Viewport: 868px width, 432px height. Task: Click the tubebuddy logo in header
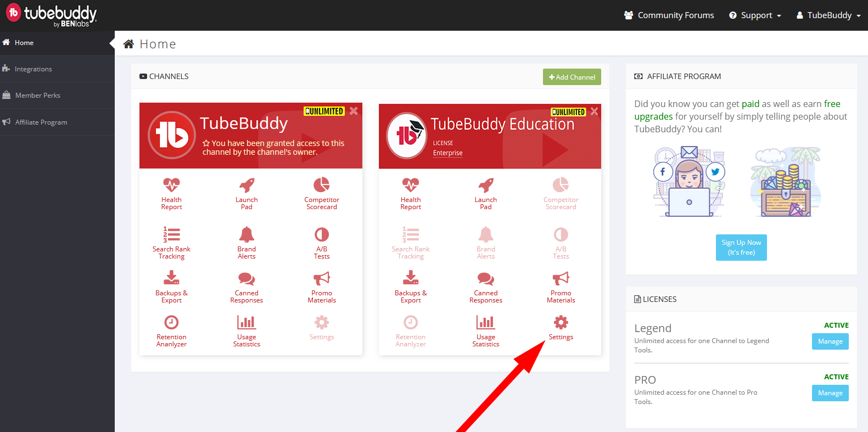pos(52,15)
